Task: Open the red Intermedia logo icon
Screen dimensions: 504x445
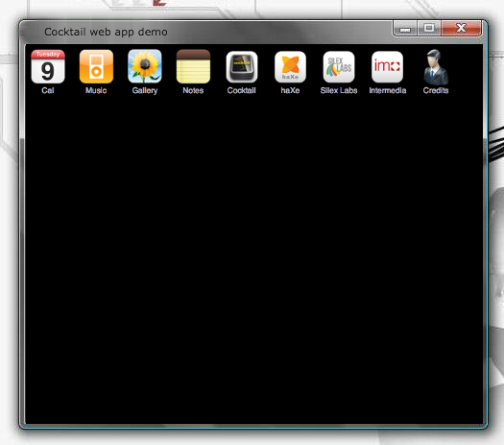Action: [x=387, y=67]
